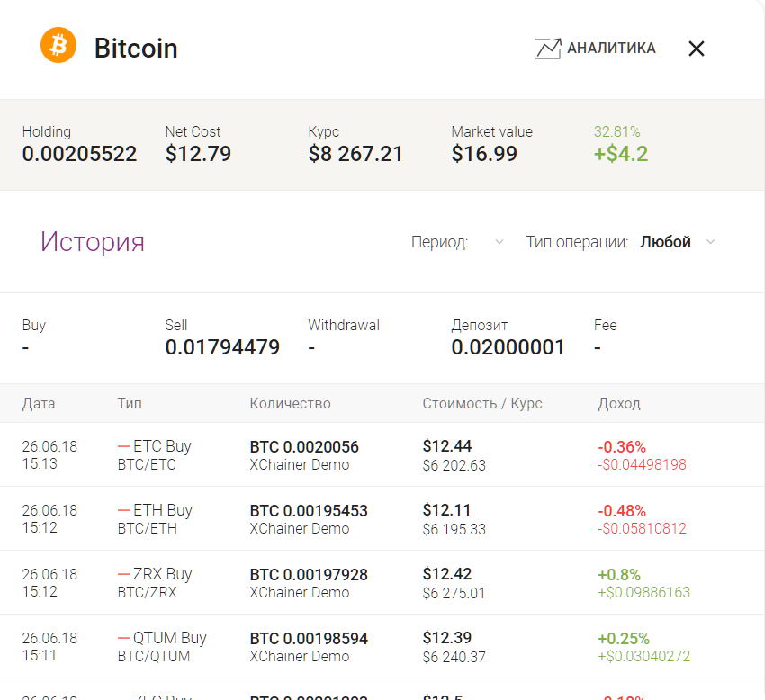Open the BTC/QTUM transaction pair
This screenshot has height=700, width=765.
point(154,657)
